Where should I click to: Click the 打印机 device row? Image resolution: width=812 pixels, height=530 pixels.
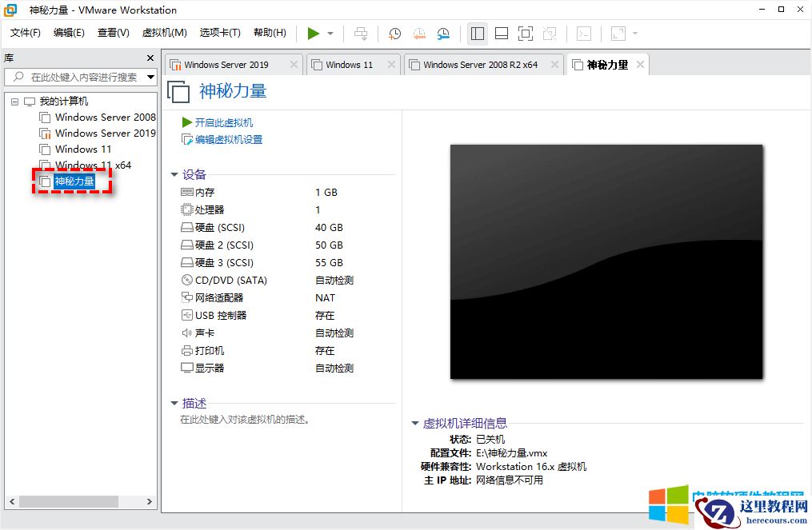point(258,351)
